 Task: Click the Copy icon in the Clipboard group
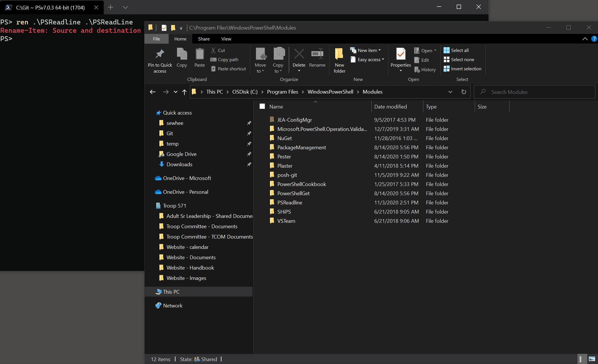pos(182,57)
